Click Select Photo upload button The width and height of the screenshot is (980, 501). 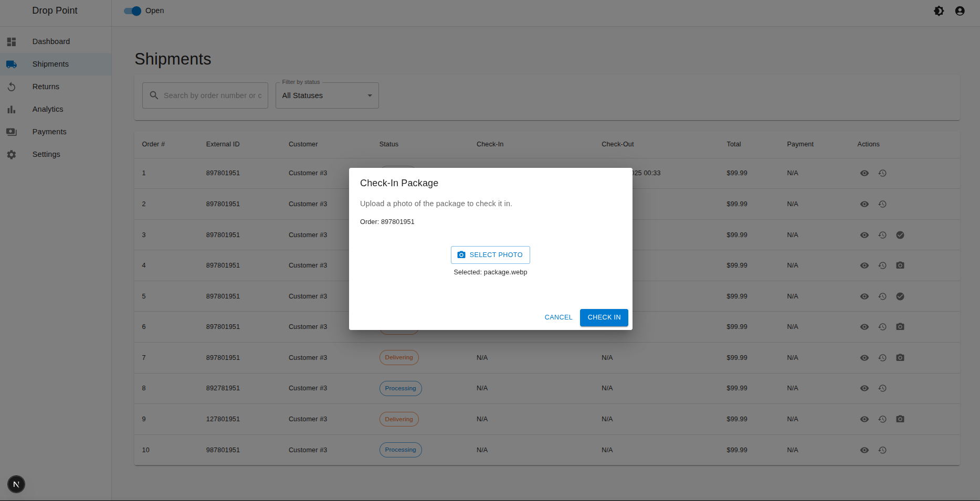tap(490, 255)
